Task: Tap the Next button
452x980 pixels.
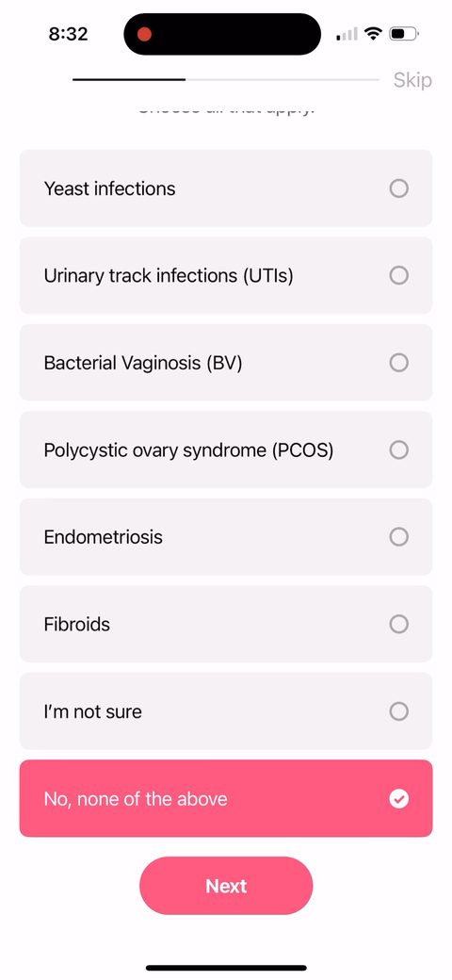Action: [x=226, y=886]
